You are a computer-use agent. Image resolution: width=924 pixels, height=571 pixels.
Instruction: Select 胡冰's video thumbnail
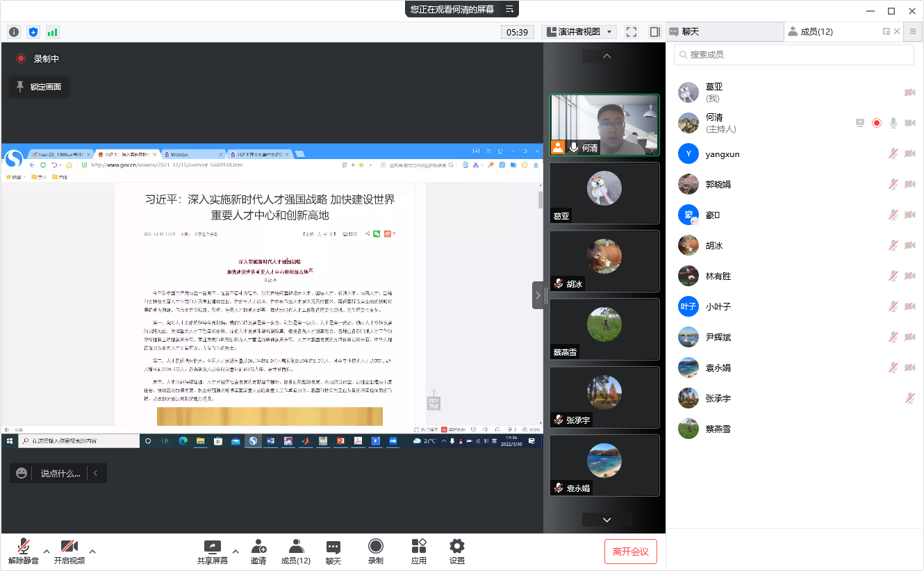(604, 261)
